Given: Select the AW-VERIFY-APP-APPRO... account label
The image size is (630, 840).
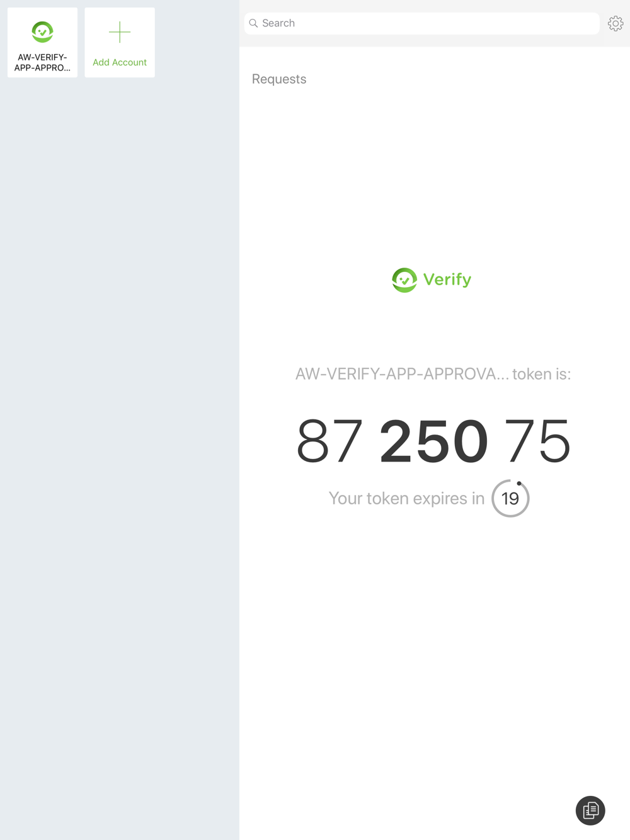Looking at the screenshot, I should pyautogui.click(x=42, y=62).
